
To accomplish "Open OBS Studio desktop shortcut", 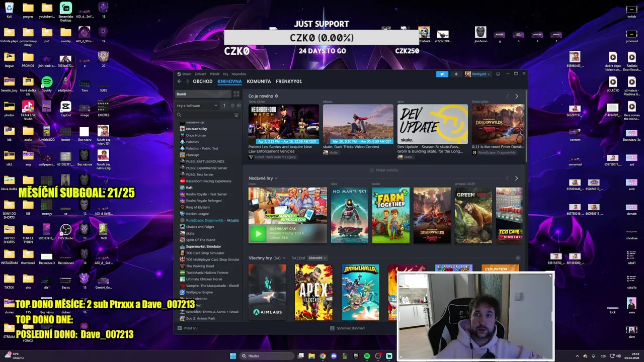I will point(65,232).
